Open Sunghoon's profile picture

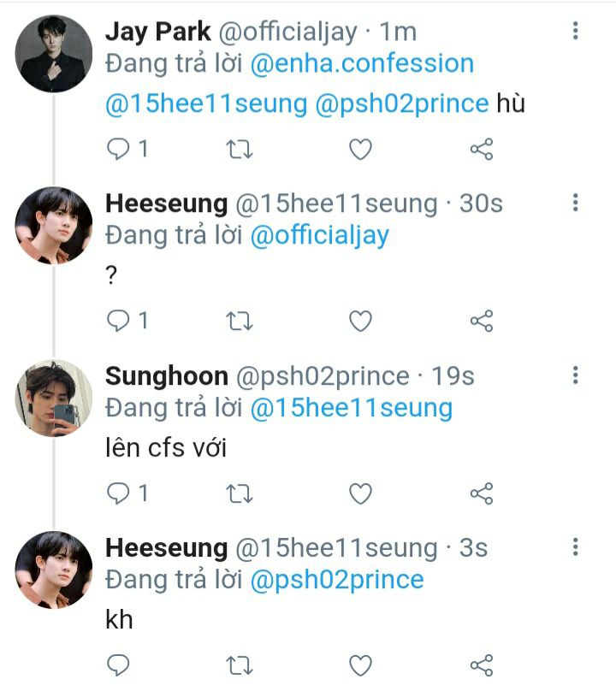[53, 398]
